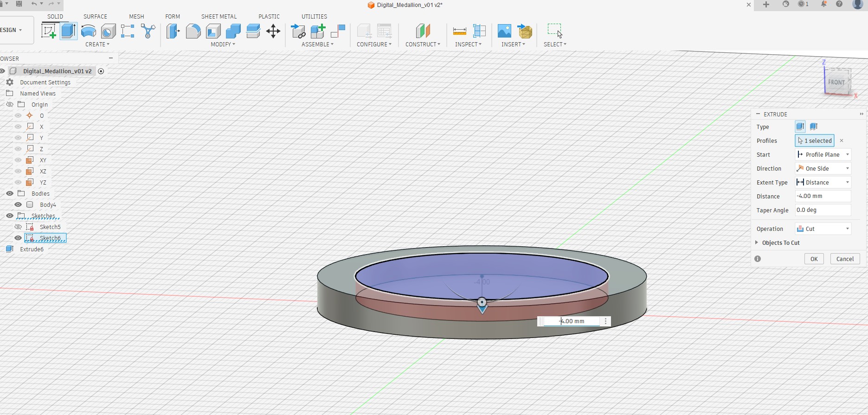Open the Operation dropdown showing Cut
Image resolution: width=868 pixels, height=415 pixels.
(x=823, y=229)
